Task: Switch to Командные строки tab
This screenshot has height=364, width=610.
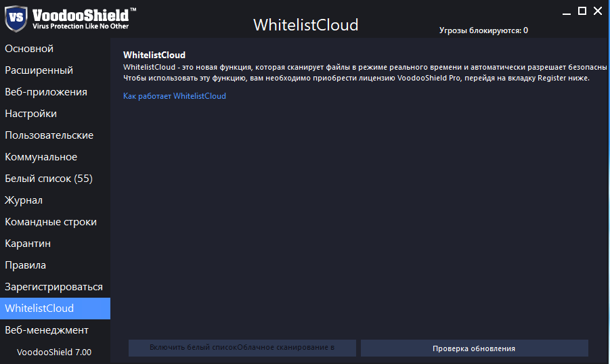Action: (x=55, y=222)
